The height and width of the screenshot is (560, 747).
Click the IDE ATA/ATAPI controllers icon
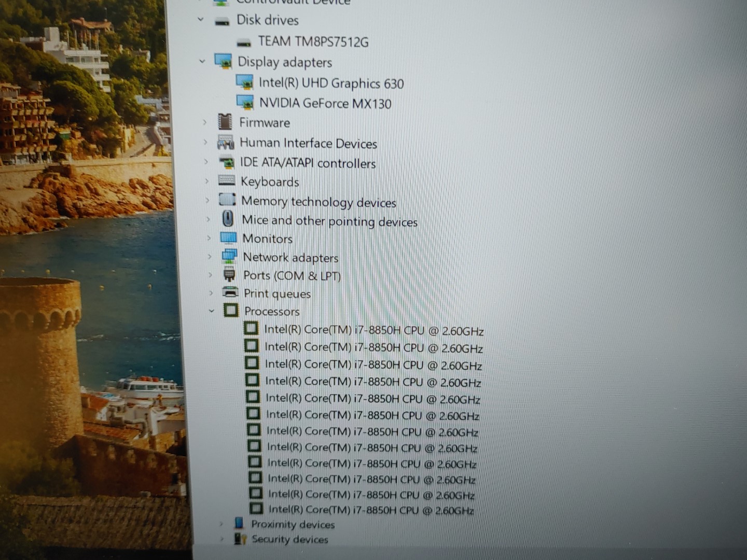coord(226,162)
